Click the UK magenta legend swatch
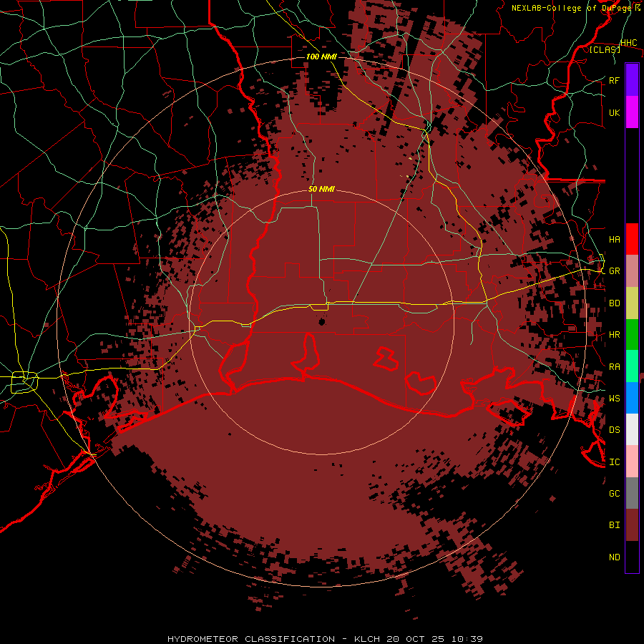Screen dimensions: 644x644 (632, 112)
